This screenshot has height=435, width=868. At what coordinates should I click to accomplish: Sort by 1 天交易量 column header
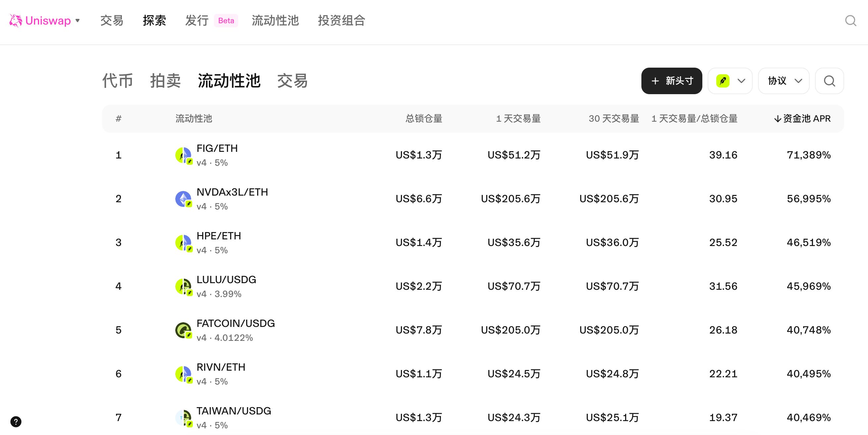[x=518, y=119]
